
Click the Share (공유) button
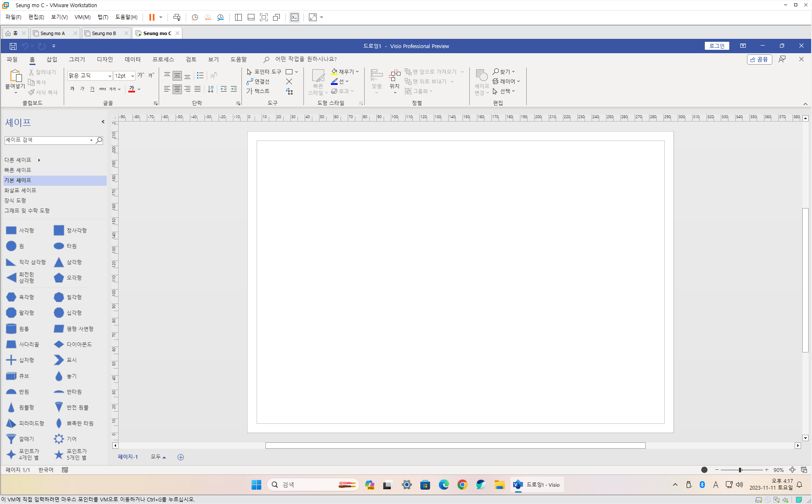[759, 60]
